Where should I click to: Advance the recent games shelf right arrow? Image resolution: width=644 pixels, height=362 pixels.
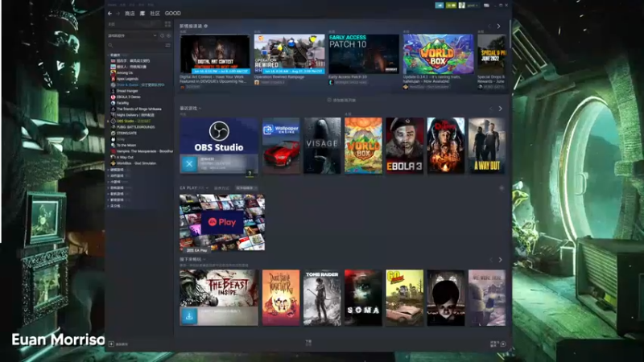pyautogui.click(x=500, y=109)
